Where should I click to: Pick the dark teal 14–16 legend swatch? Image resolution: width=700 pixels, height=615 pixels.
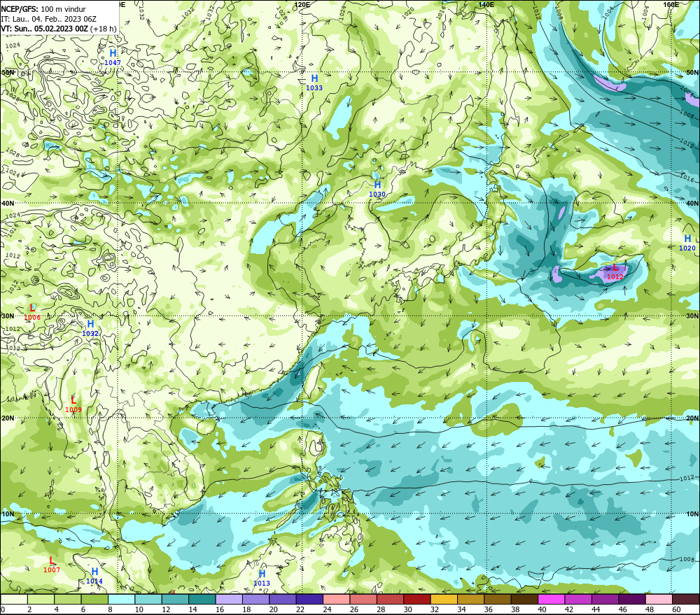pos(202,599)
